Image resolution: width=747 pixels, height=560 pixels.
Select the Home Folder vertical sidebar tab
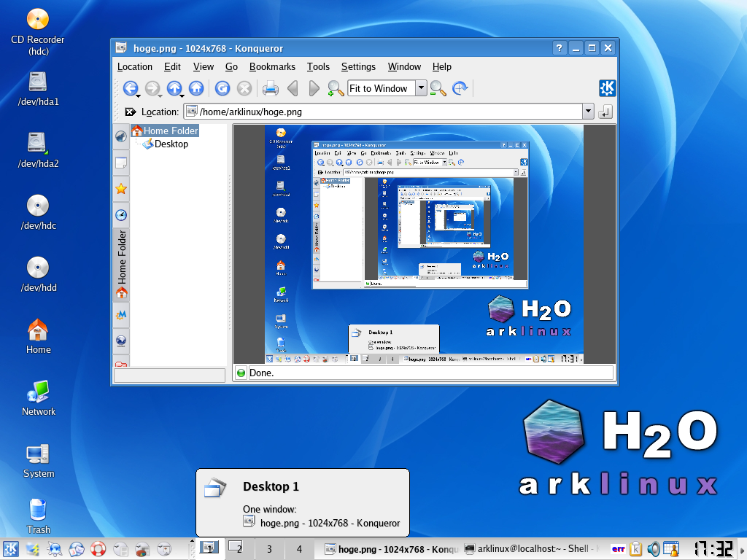pos(122,264)
